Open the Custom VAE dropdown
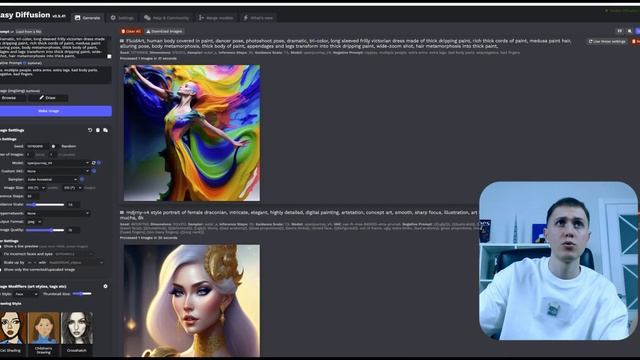The height and width of the screenshot is (360, 640). pyautogui.click(x=58, y=171)
